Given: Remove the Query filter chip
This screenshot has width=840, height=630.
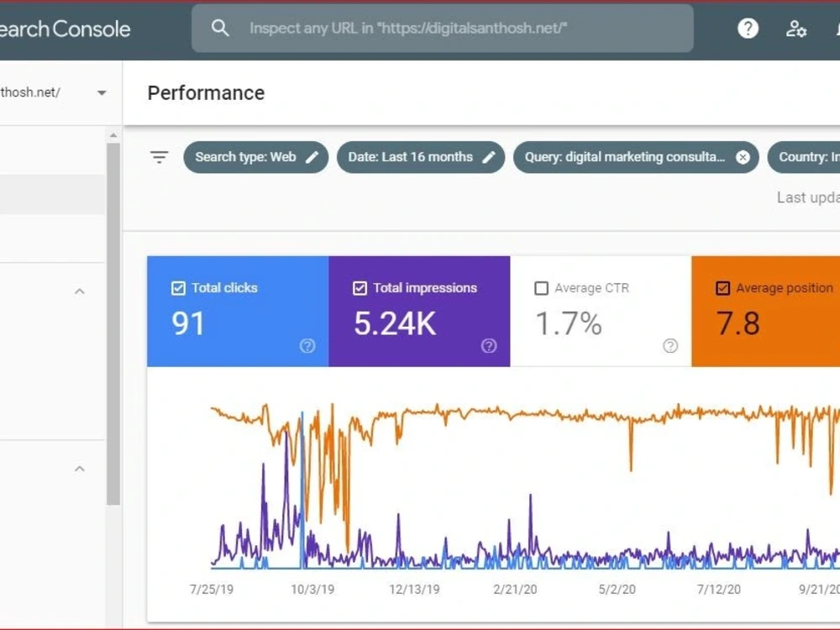Looking at the screenshot, I should point(743,157).
